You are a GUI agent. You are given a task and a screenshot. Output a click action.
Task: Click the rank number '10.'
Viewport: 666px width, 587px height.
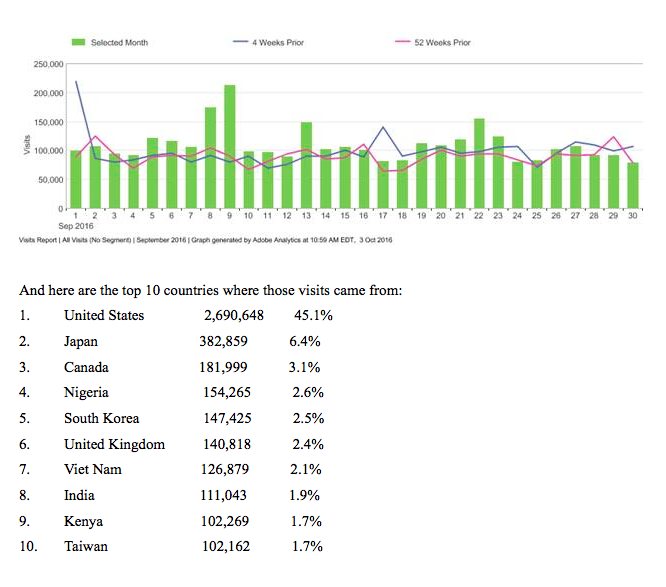[x=28, y=546]
